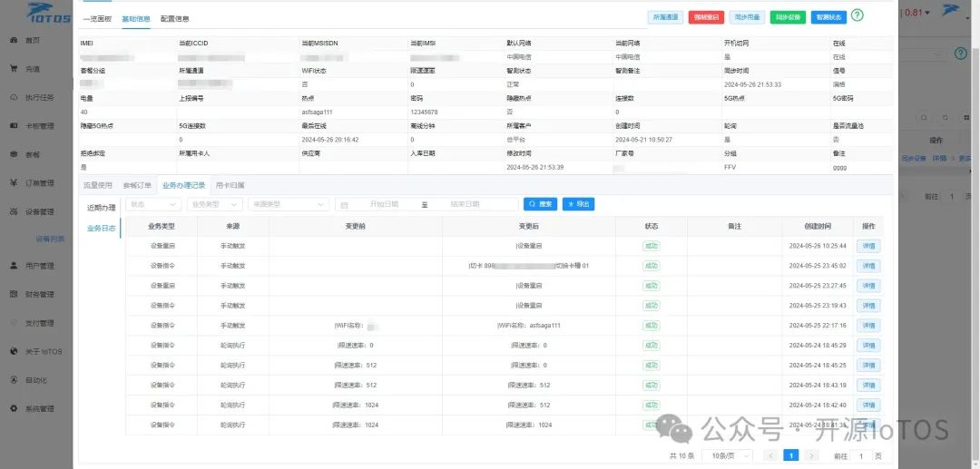Click background page search magnifier icon
Screen dimensions: 980x469
(x=925, y=117)
